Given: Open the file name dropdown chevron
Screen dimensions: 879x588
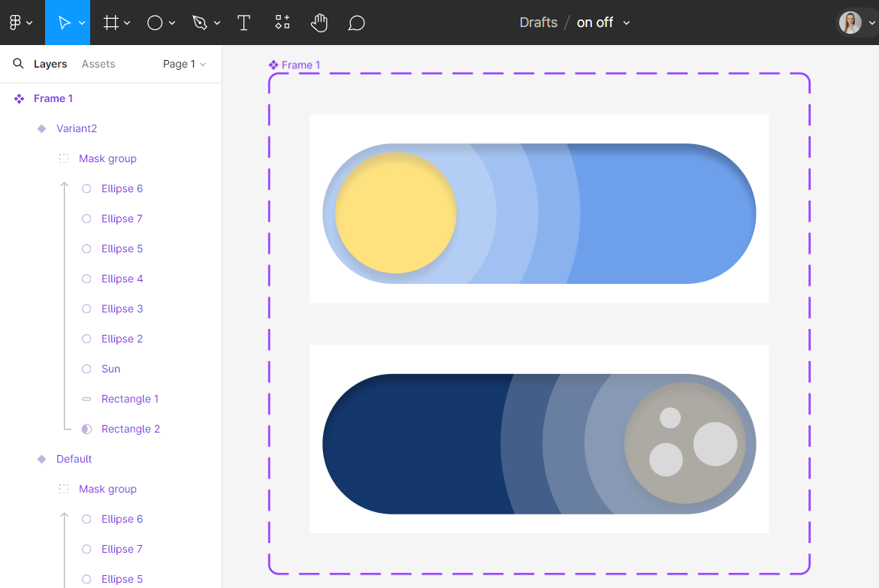Looking at the screenshot, I should click(x=627, y=23).
